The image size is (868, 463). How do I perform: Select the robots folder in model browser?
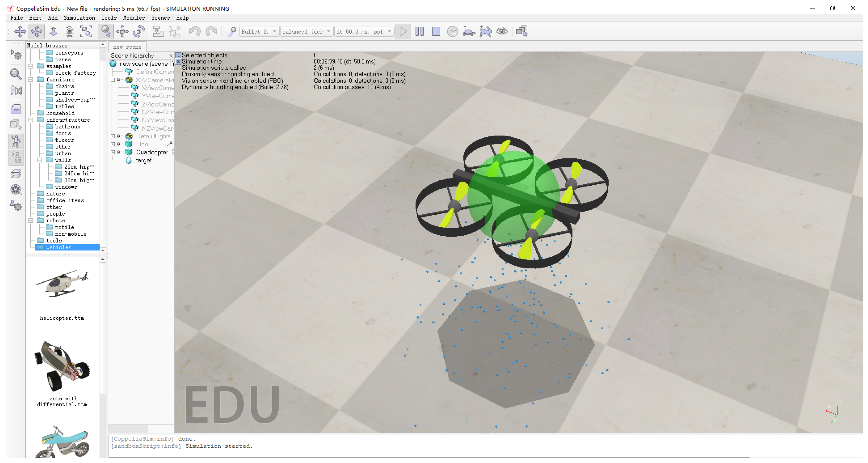56,220
